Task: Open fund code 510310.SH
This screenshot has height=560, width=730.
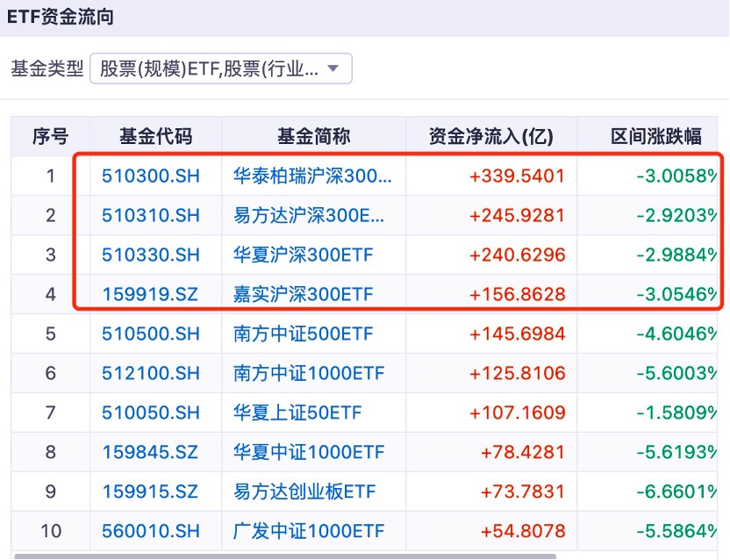Action: [151, 215]
